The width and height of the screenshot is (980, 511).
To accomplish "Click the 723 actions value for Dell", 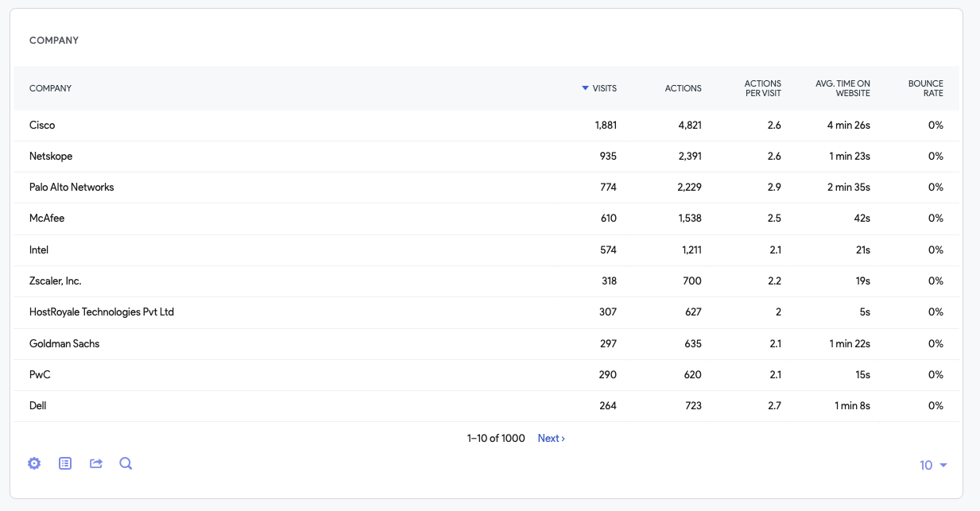I will pyautogui.click(x=693, y=406).
